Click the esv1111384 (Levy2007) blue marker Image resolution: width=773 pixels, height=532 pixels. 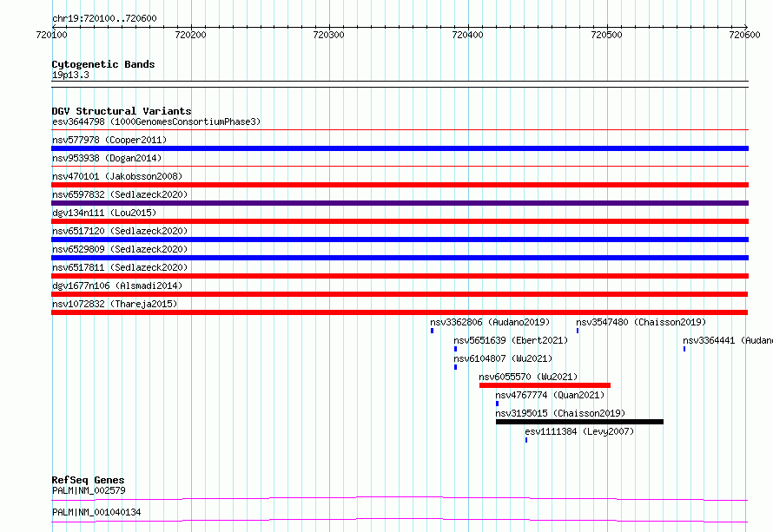click(x=526, y=440)
